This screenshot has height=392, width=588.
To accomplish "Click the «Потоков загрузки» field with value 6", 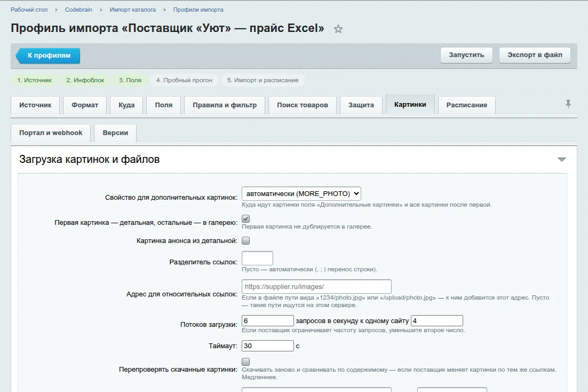I will pyautogui.click(x=268, y=320).
